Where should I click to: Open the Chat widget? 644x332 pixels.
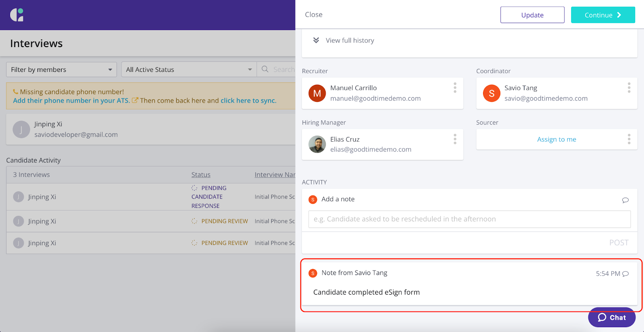[611, 318]
